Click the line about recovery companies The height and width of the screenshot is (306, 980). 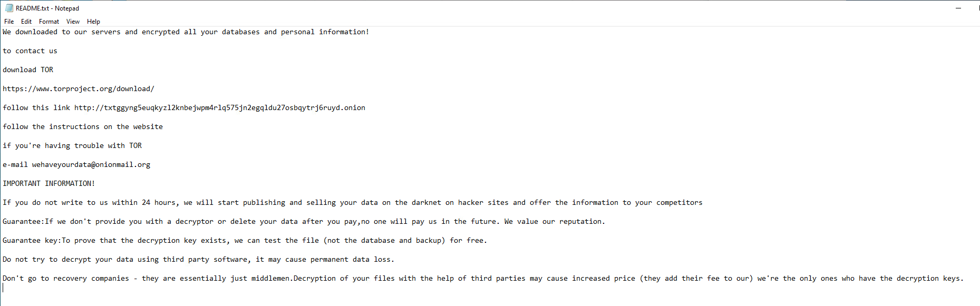coord(483,279)
